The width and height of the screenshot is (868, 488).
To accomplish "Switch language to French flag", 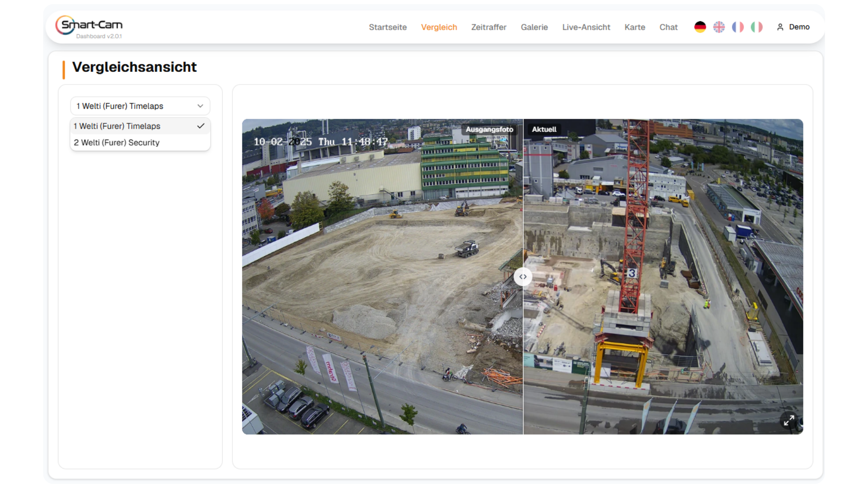I will (738, 27).
